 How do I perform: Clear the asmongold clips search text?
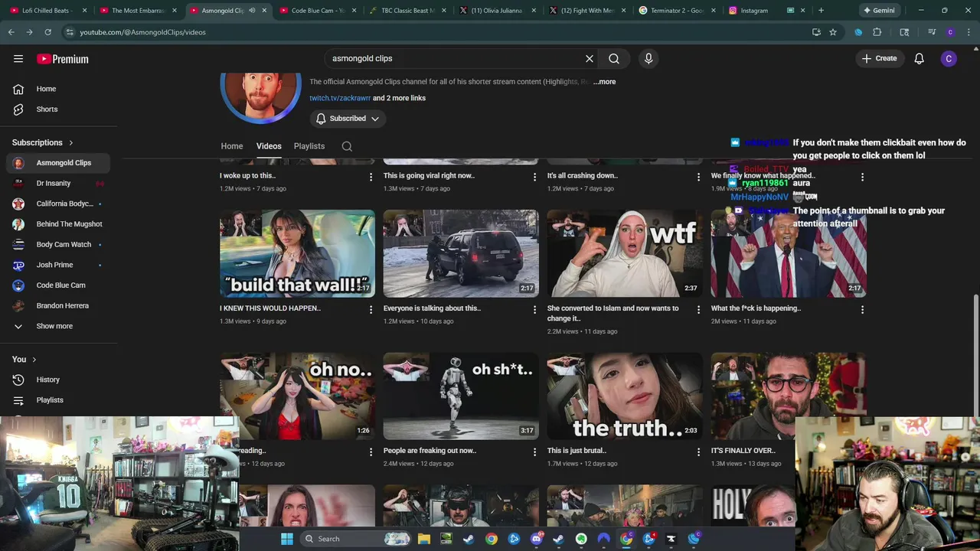pos(590,58)
